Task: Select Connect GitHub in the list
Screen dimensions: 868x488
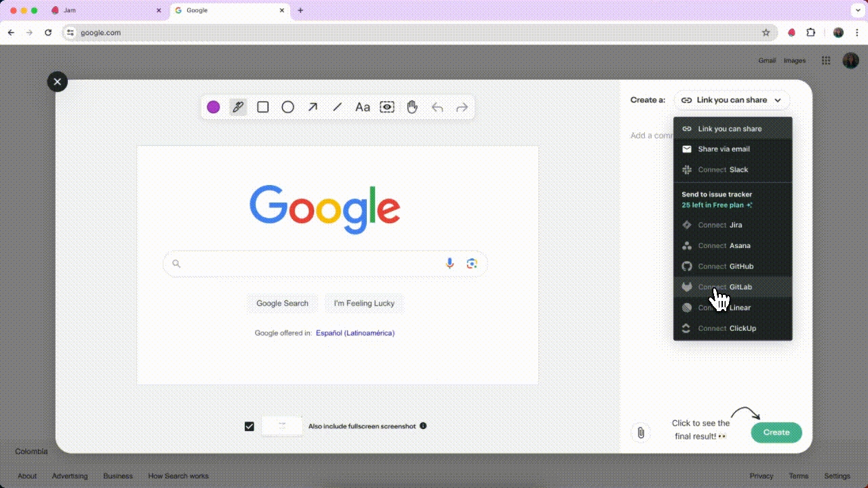Action: click(726, 266)
